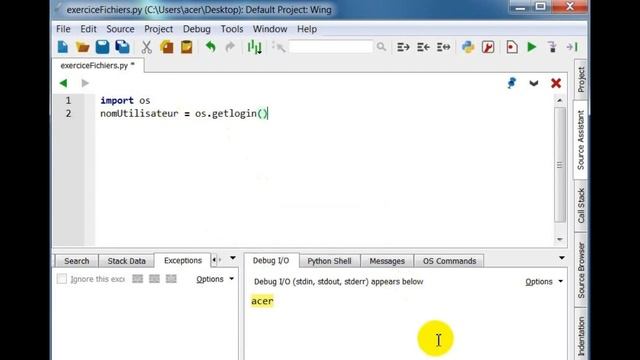Open the Help menu
The height and width of the screenshot is (360, 640).
307,29
